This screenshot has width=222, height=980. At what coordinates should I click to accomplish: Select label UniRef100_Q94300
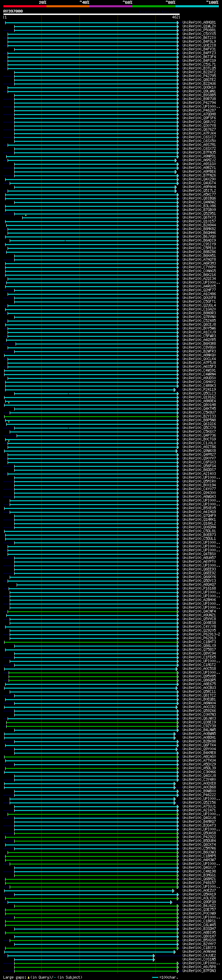point(199,493)
